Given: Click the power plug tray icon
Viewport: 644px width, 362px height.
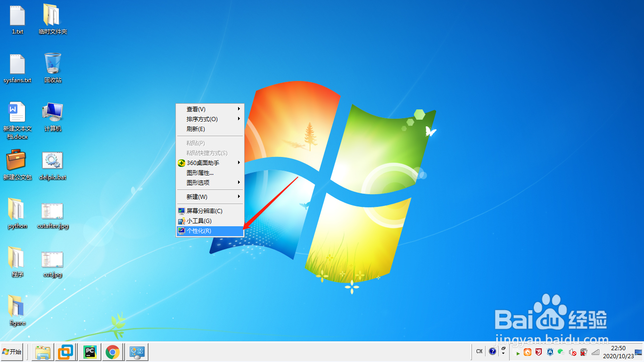Looking at the screenshot, I should click(584, 352).
